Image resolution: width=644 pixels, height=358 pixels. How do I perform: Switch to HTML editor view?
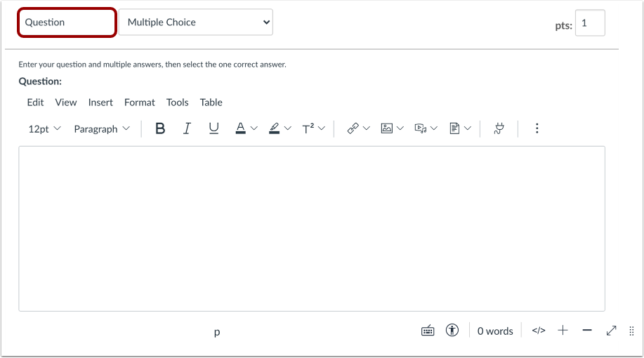(539, 331)
